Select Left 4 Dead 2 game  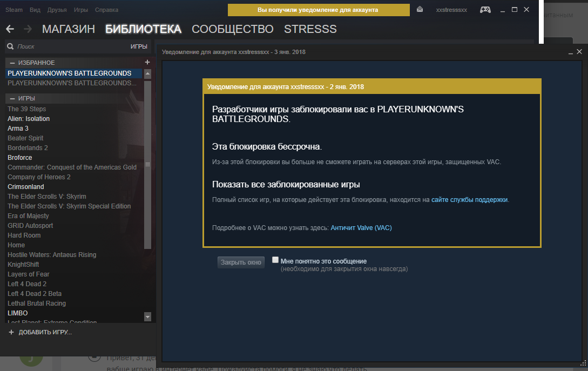[x=27, y=285]
